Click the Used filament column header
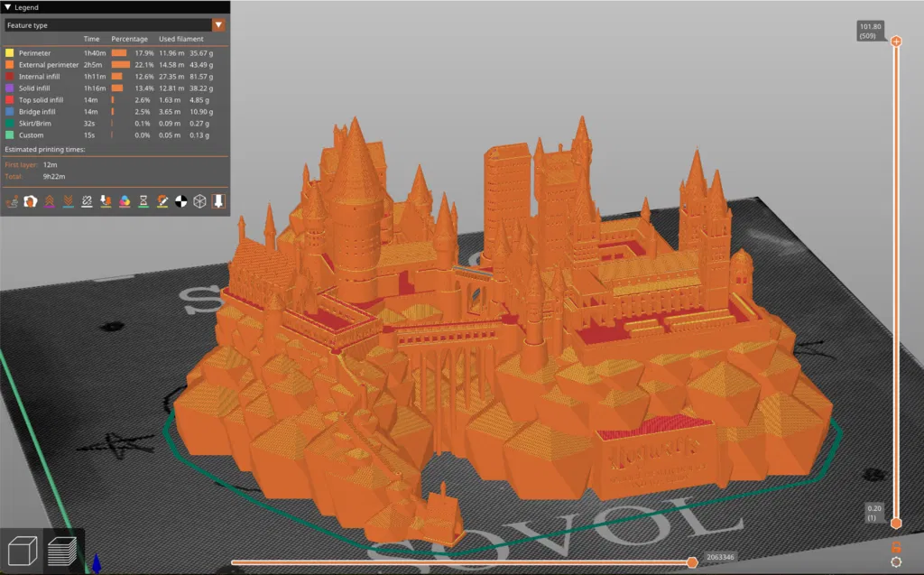Screen dimensions: 924x575 click(x=180, y=39)
